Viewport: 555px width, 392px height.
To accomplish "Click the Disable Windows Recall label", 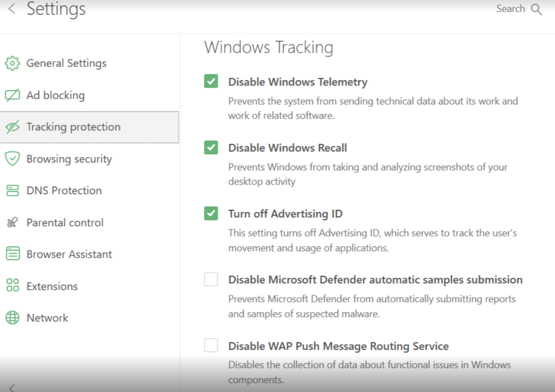I will (287, 148).
